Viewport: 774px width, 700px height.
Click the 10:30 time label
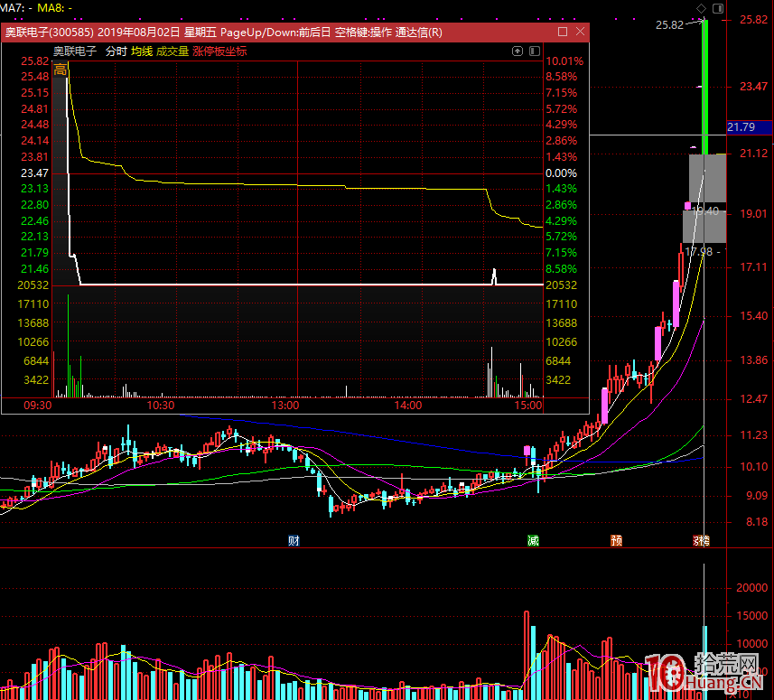161,406
